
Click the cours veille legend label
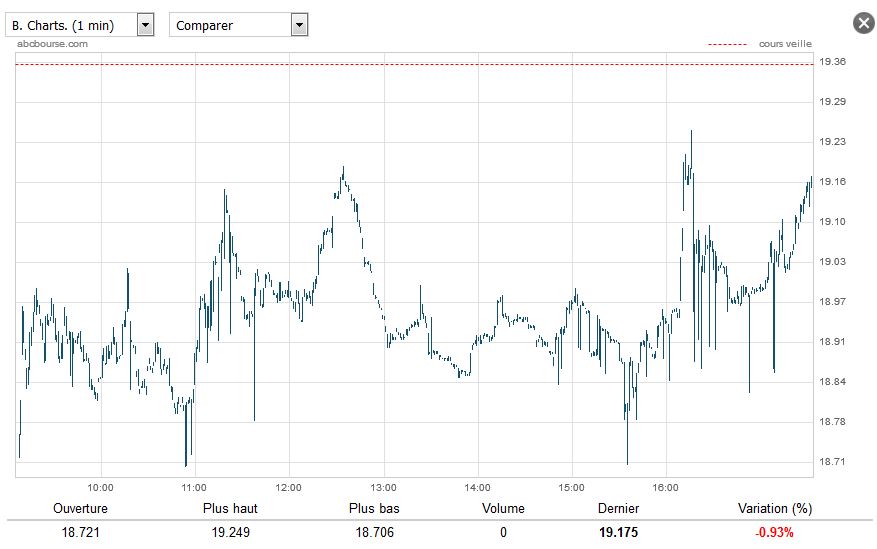tap(785, 44)
